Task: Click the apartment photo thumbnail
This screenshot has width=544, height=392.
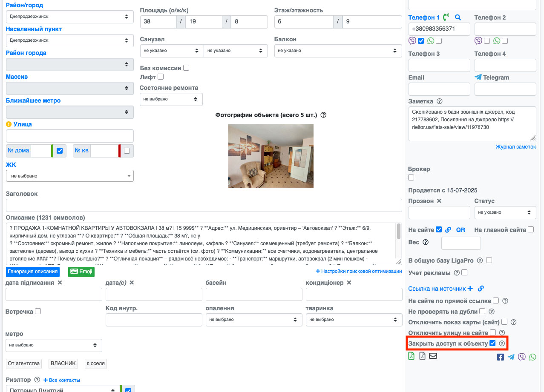Action: click(271, 156)
